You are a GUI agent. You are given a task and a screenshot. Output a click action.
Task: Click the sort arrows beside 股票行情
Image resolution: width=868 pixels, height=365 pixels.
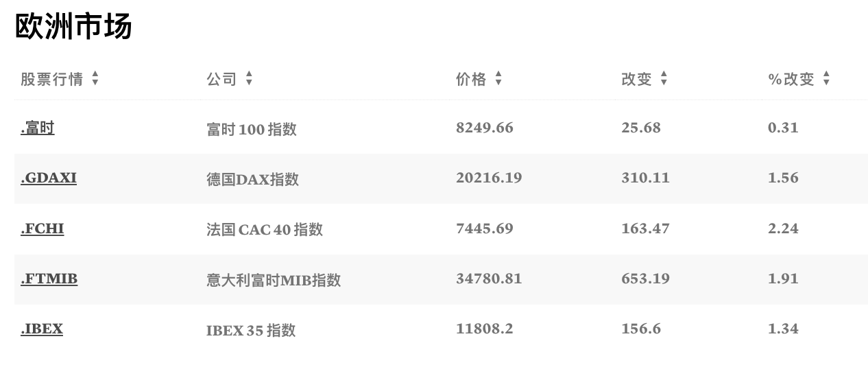[95, 80]
